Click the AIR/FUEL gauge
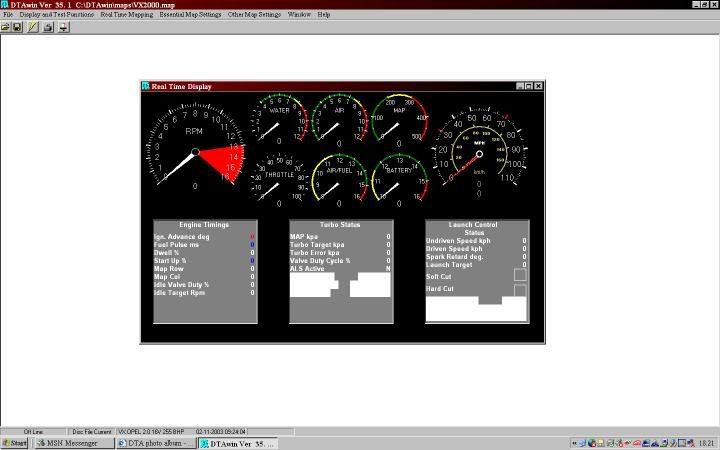 (339, 180)
